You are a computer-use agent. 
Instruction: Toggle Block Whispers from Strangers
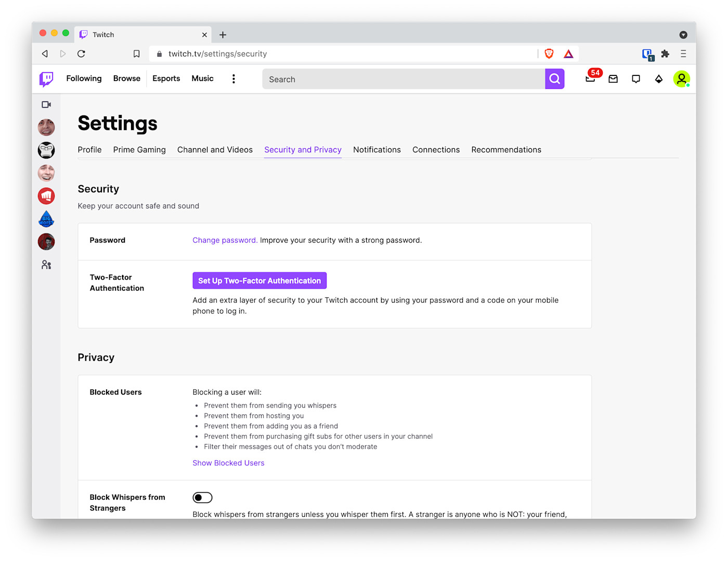coord(202,497)
